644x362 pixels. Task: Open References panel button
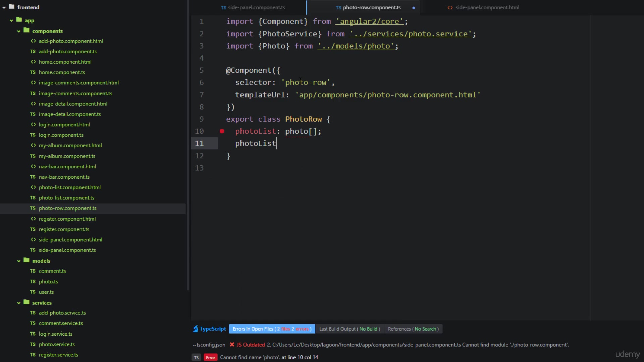tap(413, 329)
